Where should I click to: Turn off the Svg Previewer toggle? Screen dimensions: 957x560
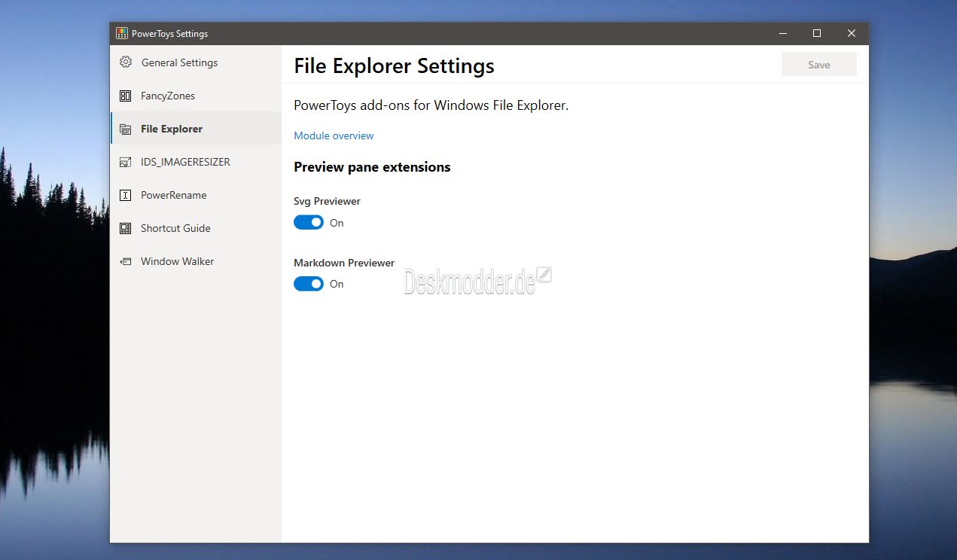click(x=309, y=223)
